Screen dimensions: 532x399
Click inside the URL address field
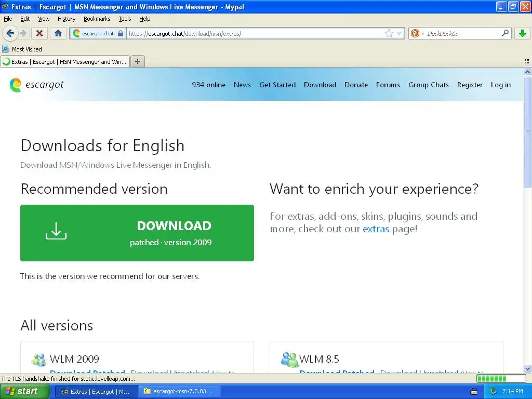(255, 34)
